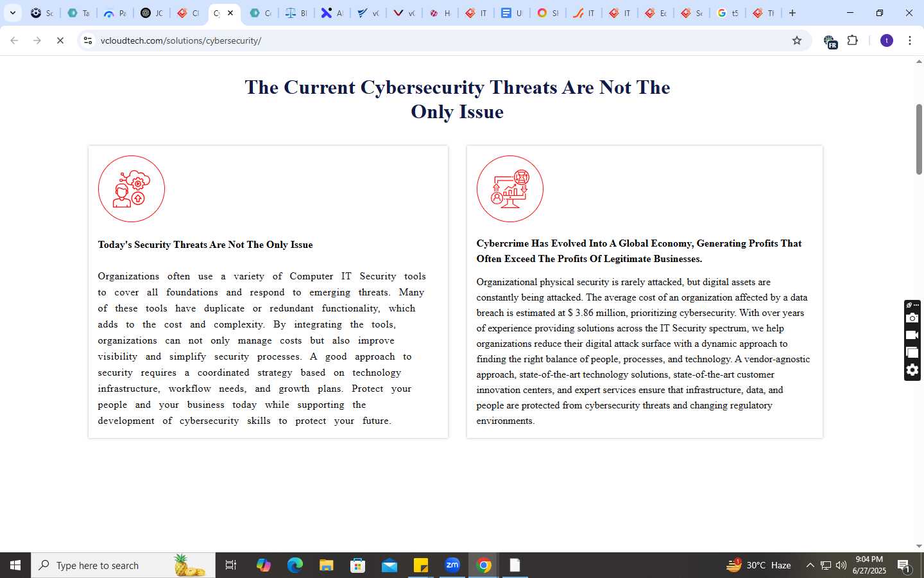Click heading 'Today's Security Threats Are Not The Only Issue'
924x578 pixels.
(205, 245)
